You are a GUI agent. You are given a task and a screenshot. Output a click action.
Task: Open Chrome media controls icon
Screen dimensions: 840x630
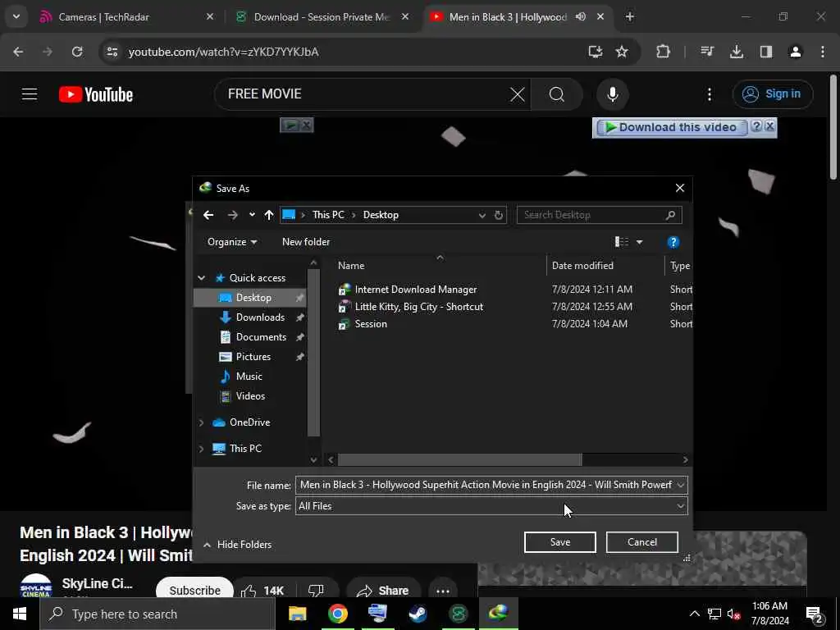click(x=707, y=52)
